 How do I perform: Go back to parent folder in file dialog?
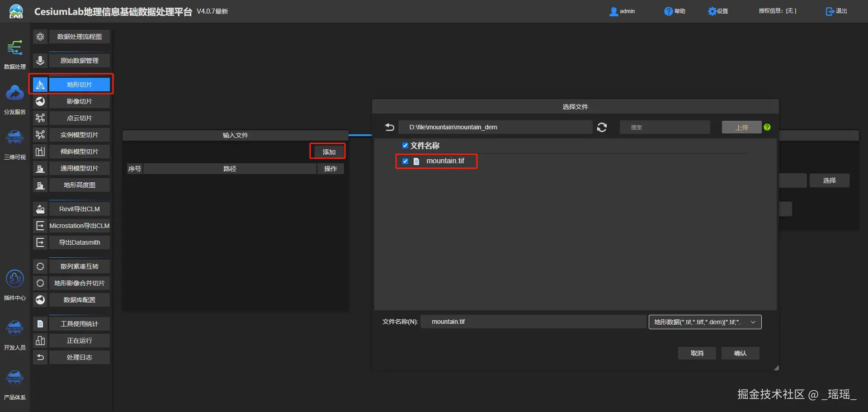[x=390, y=127]
